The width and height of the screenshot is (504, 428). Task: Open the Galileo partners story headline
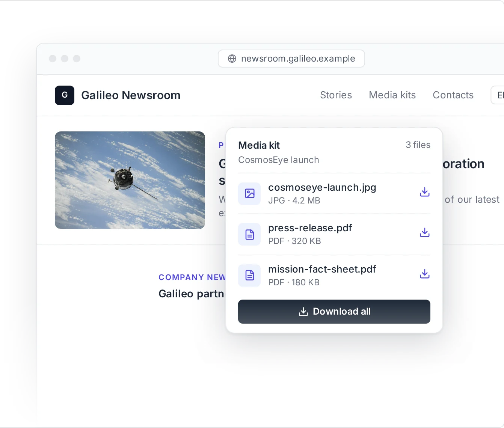coord(192,294)
